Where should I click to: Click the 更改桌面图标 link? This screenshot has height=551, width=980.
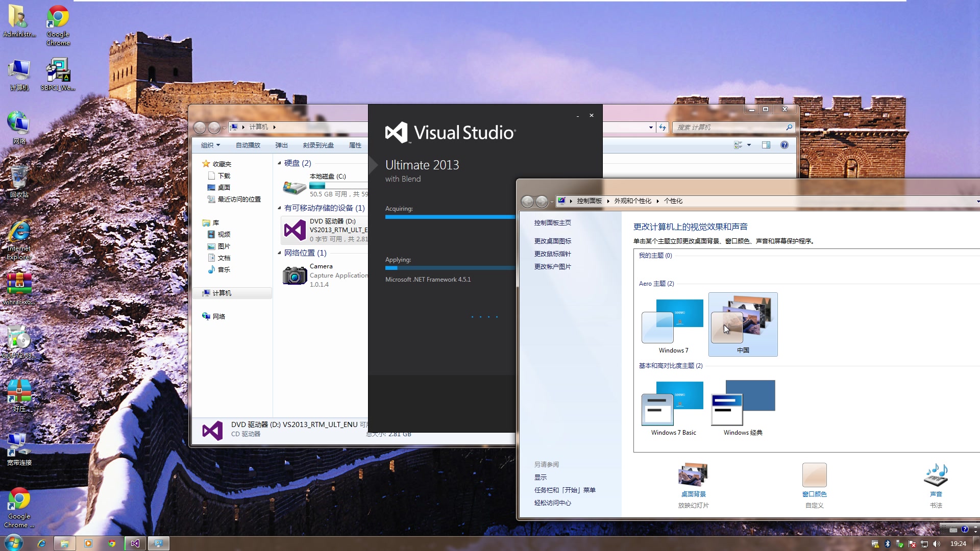(x=552, y=240)
